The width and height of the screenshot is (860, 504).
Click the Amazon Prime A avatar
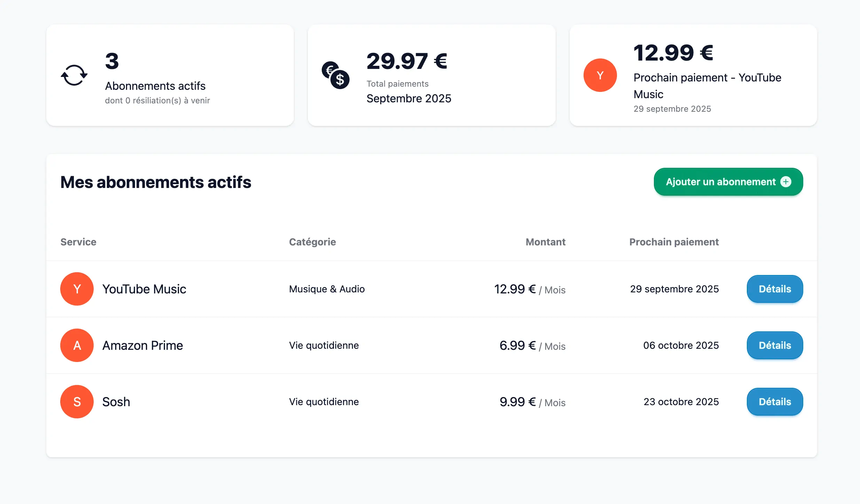click(x=77, y=345)
